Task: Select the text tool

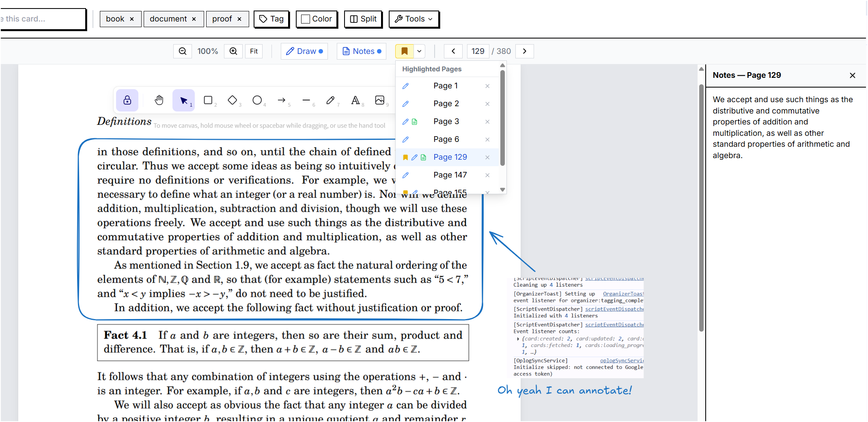Action: tap(355, 100)
